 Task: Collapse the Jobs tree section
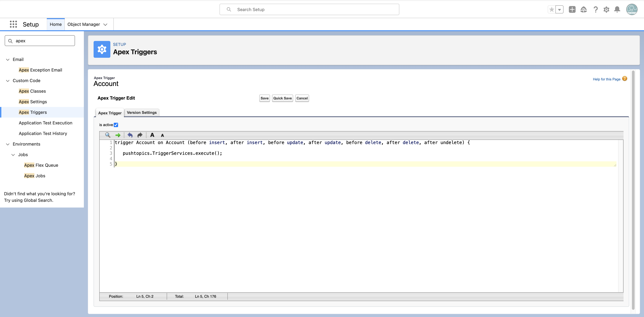13,155
